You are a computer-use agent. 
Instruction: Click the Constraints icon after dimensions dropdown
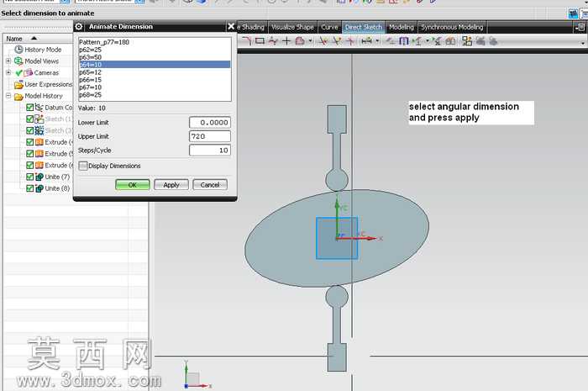tap(391, 40)
